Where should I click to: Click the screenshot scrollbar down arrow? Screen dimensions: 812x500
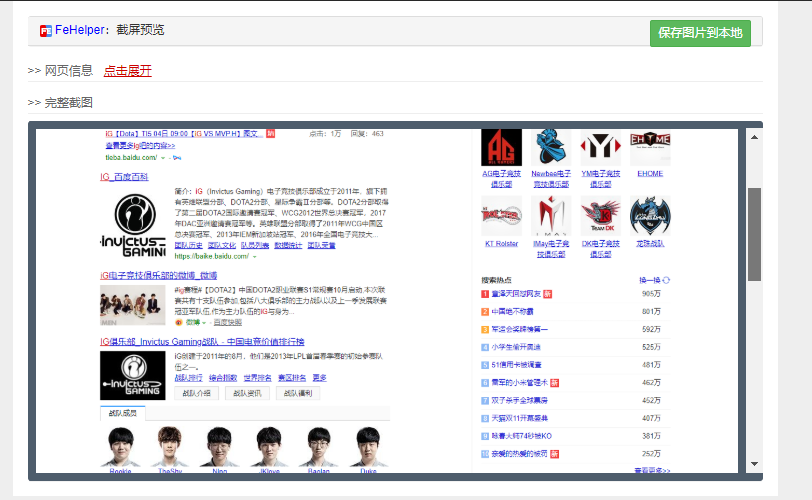[755, 464]
